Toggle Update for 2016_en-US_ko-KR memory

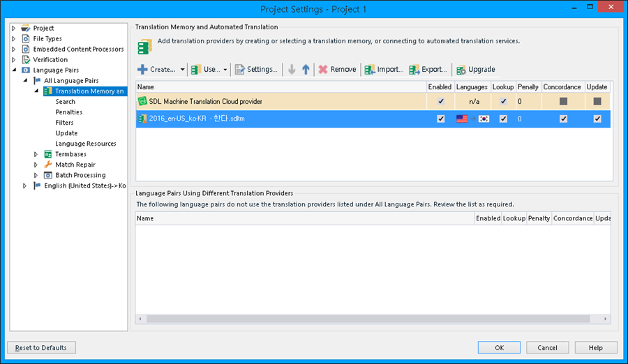point(597,119)
